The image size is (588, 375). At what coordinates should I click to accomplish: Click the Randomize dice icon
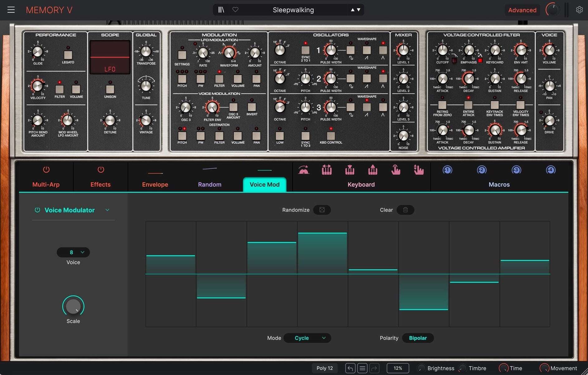point(322,210)
